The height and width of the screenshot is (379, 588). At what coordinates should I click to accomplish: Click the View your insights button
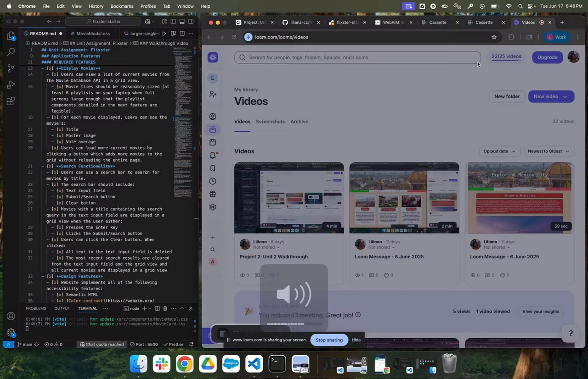541,312
